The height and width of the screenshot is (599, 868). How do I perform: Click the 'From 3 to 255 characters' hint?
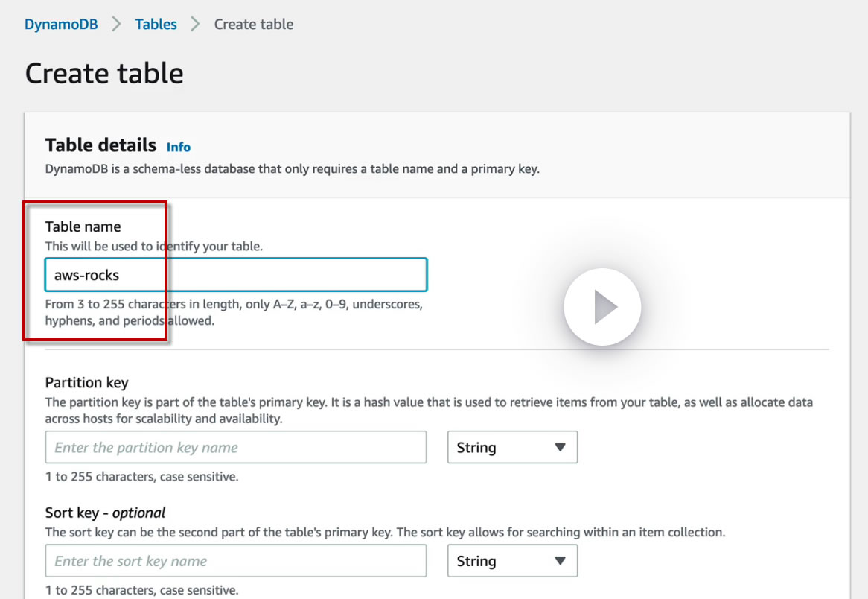tap(234, 312)
